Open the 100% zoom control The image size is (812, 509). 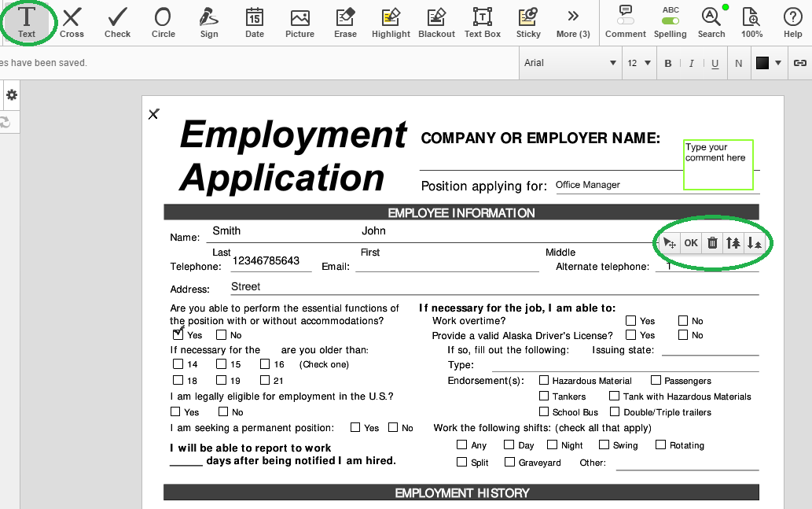751,22
